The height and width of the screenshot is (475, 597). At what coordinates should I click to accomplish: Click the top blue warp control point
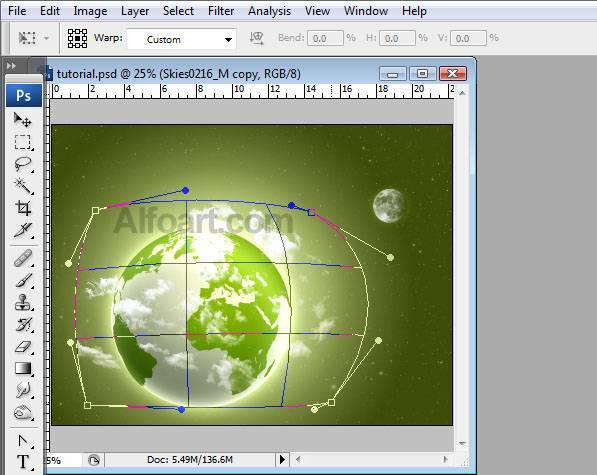tap(185, 190)
